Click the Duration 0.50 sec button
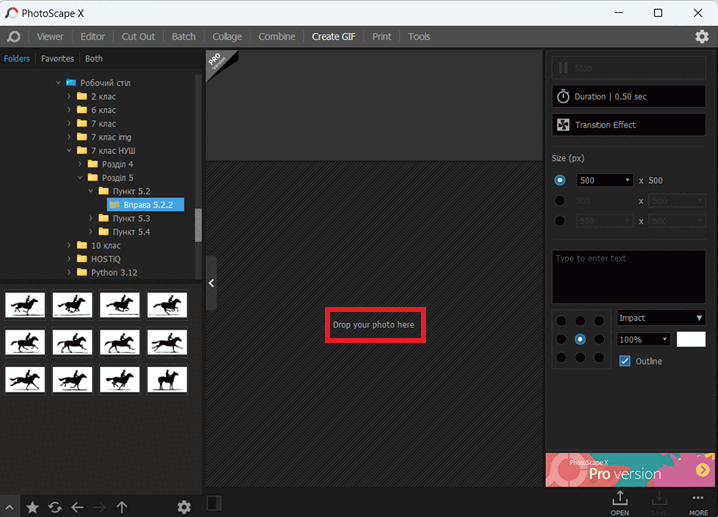Screen dimensions: 718x517 (628, 96)
